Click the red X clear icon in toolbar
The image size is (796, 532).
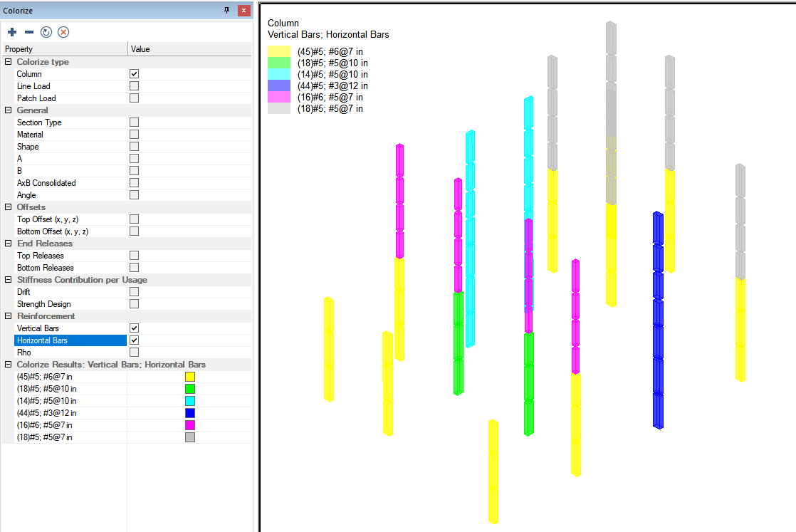pos(63,32)
